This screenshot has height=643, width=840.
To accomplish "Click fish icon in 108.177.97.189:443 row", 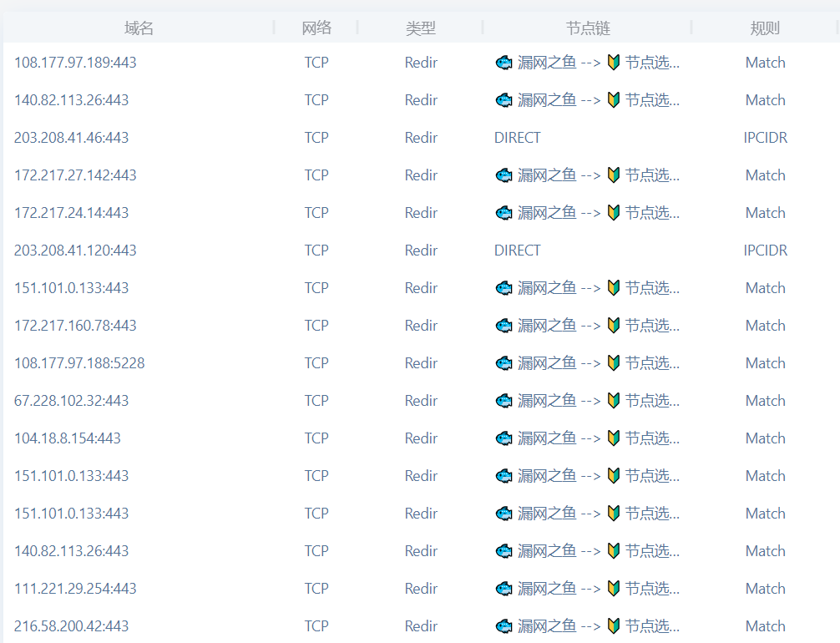I will coord(503,63).
